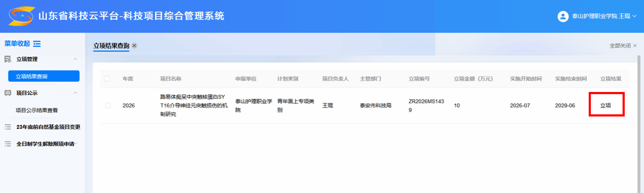This screenshot has width=644, height=193.
Task: Click the amount value 10
Action: pyautogui.click(x=457, y=105)
